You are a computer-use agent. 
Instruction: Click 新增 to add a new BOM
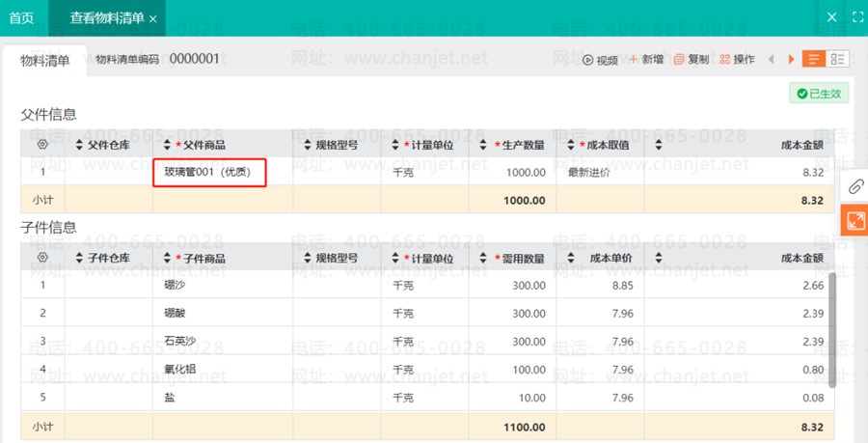point(646,59)
